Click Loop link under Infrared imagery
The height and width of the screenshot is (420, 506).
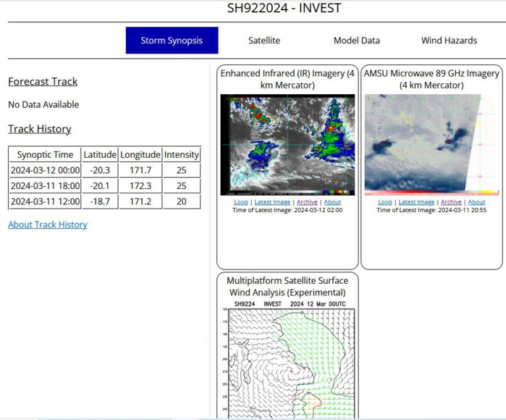[241, 202]
